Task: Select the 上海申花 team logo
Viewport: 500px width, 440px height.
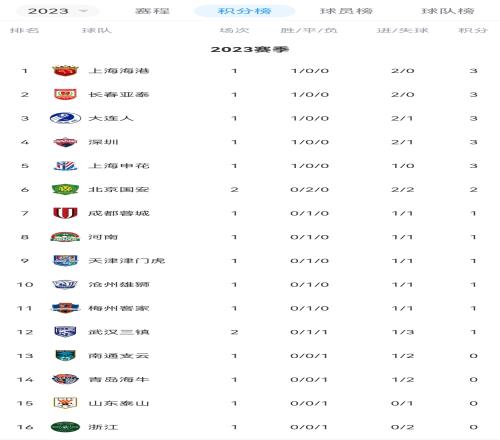Action: (x=65, y=166)
